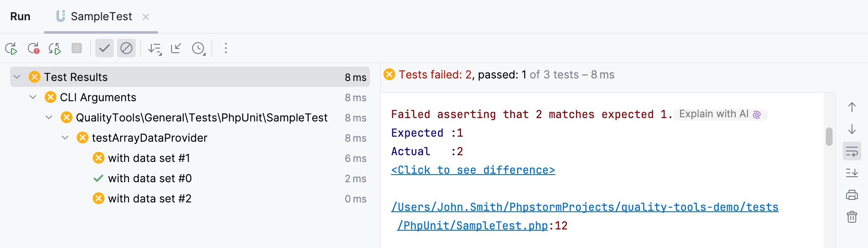Viewport: 868px width, 248px height.
Task: Rerun only the failed tests
Action: pyautogui.click(x=34, y=48)
